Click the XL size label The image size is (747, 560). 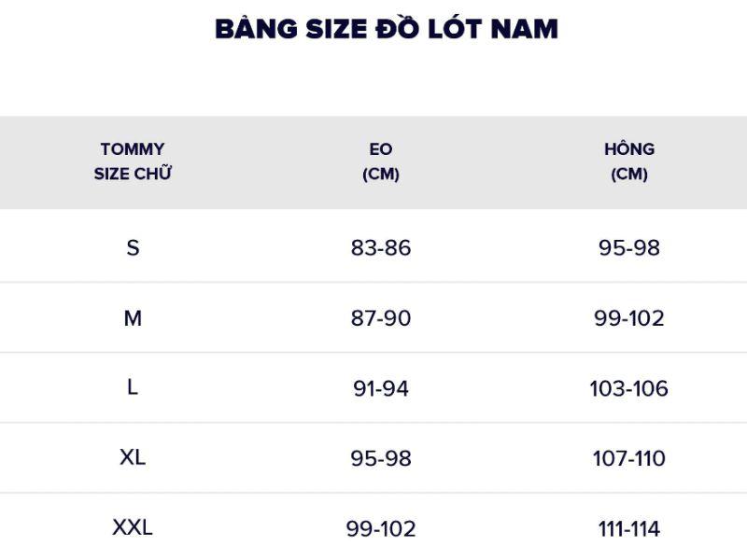(133, 458)
